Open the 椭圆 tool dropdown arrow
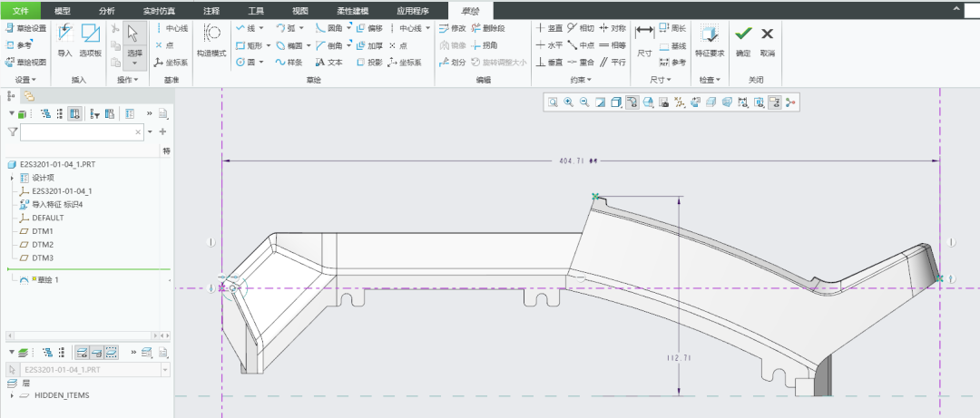The width and height of the screenshot is (980, 418). [309, 45]
